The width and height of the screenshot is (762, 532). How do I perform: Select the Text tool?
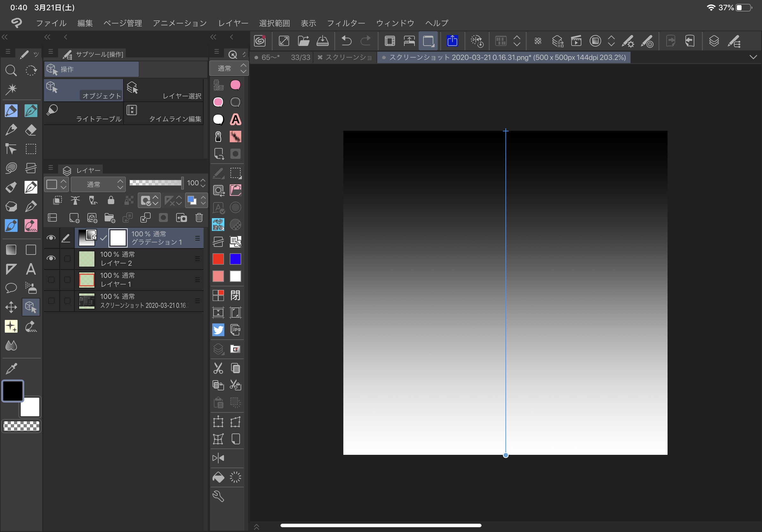31,269
